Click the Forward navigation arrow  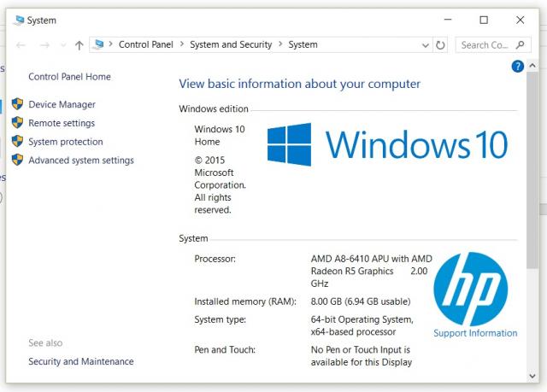tap(44, 45)
